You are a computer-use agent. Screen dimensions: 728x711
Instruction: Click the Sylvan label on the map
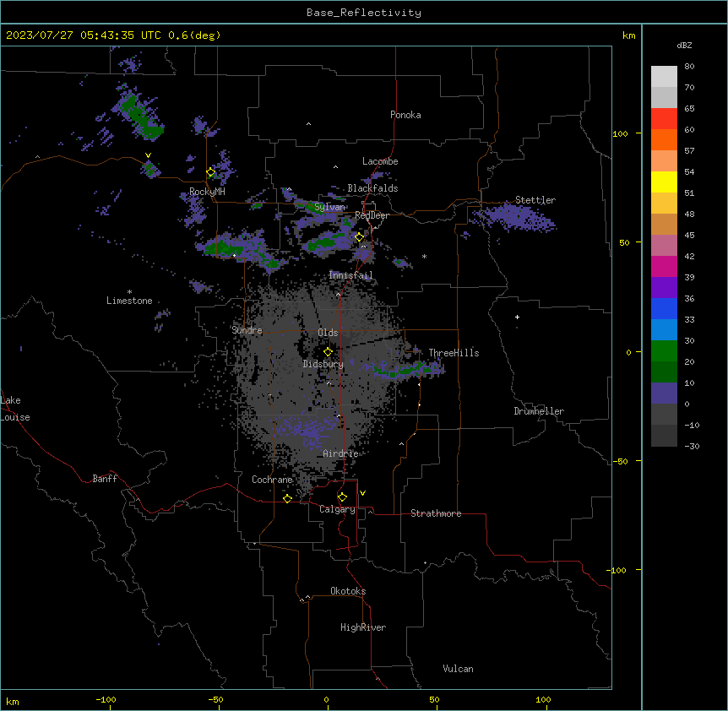(x=329, y=207)
